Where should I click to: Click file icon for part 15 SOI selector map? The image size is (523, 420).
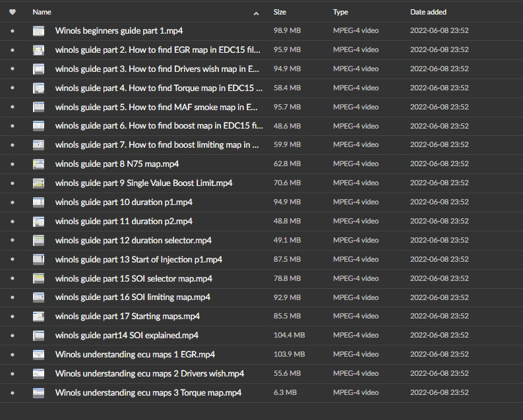pyautogui.click(x=39, y=278)
